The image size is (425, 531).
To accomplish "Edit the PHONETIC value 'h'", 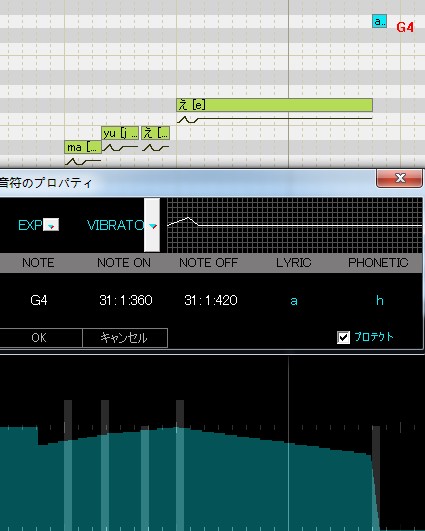I will (380, 300).
